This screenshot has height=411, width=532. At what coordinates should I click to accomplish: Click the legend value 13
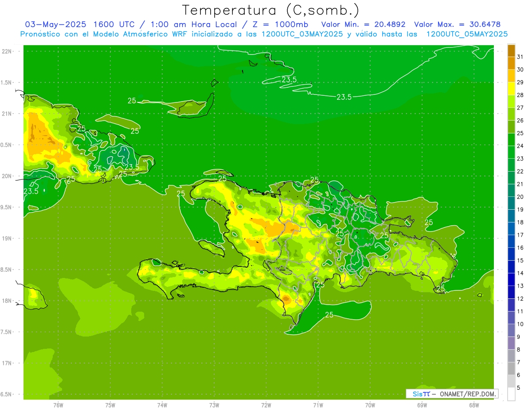click(520, 286)
